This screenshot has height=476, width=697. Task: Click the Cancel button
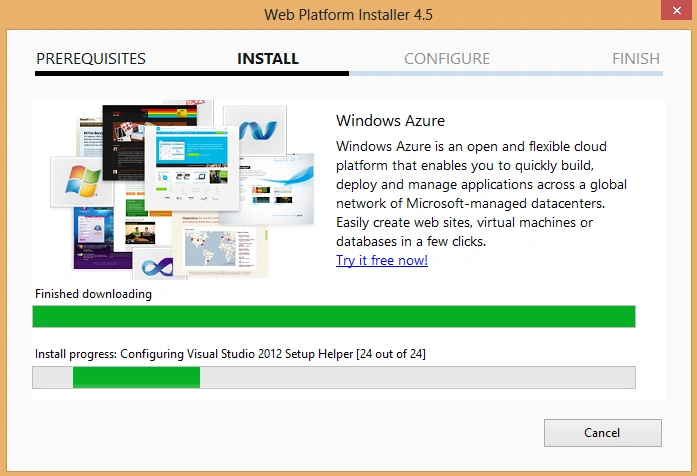[x=602, y=432]
